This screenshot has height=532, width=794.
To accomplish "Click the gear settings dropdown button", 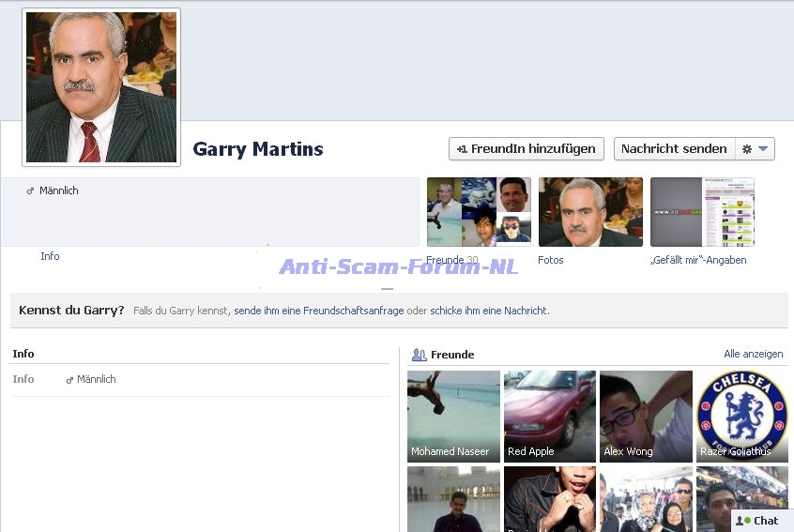I will pos(755,149).
